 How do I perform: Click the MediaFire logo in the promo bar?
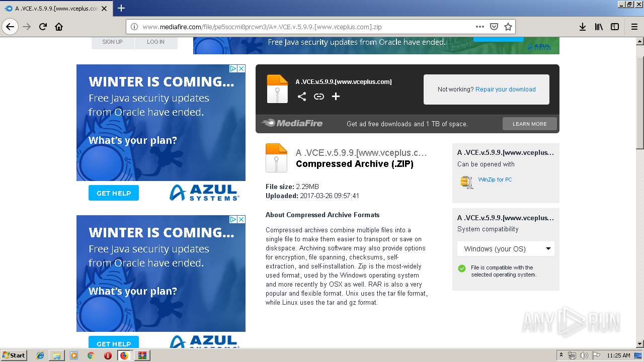coord(292,123)
